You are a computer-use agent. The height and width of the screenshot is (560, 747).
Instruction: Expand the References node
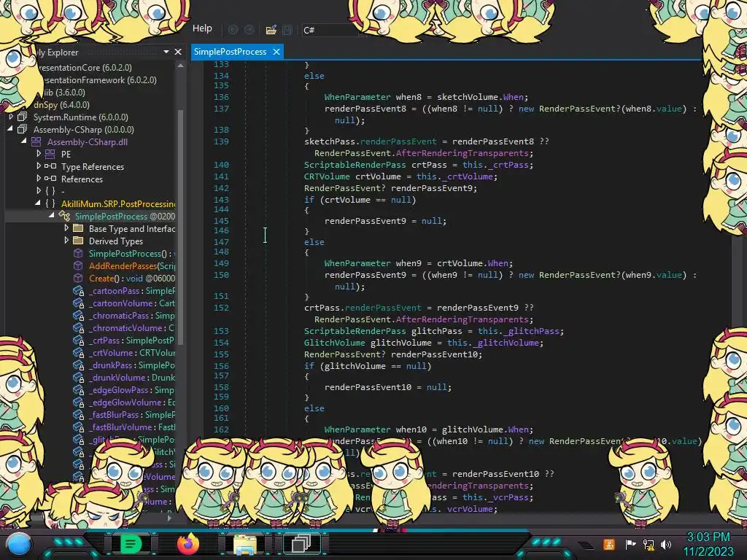tap(39, 178)
